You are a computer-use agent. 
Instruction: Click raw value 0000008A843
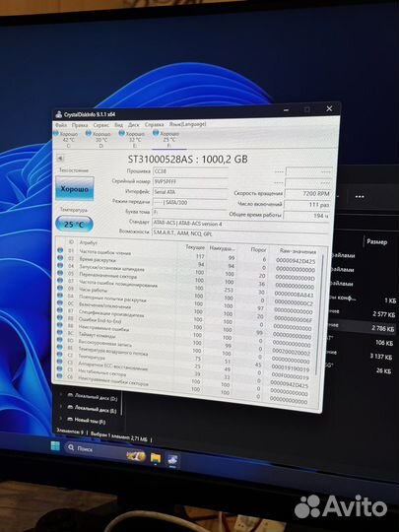294,295
